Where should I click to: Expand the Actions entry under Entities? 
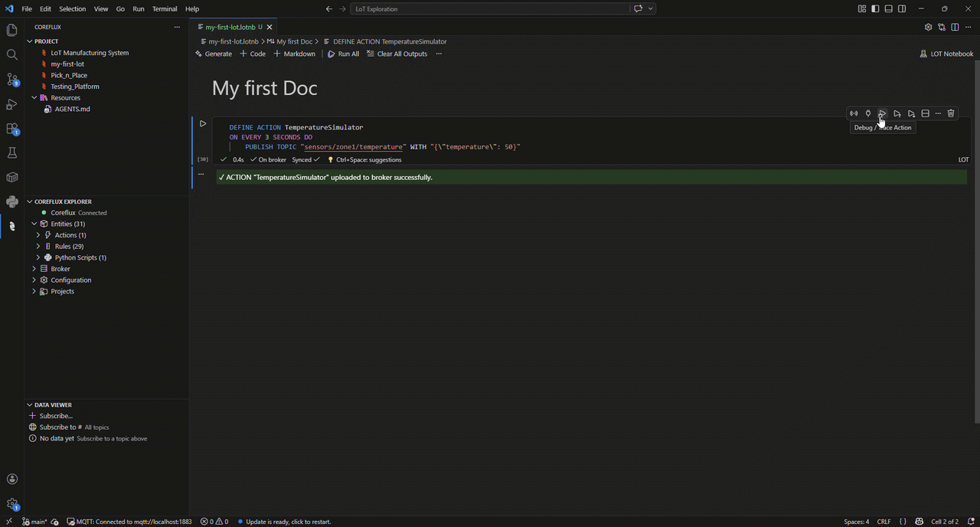(x=38, y=234)
